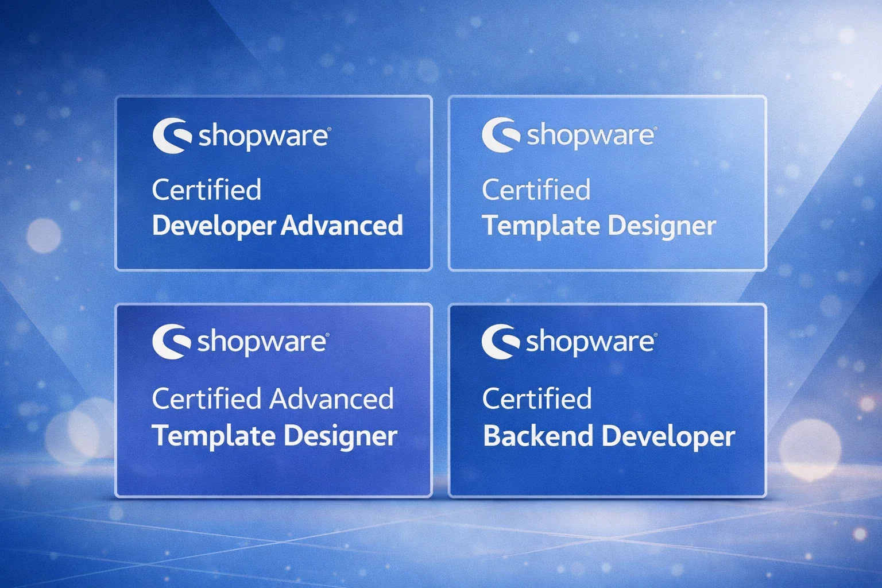The height and width of the screenshot is (588, 882).
Task: Click the "Certified Advanced" text line
Action: coord(273,399)
